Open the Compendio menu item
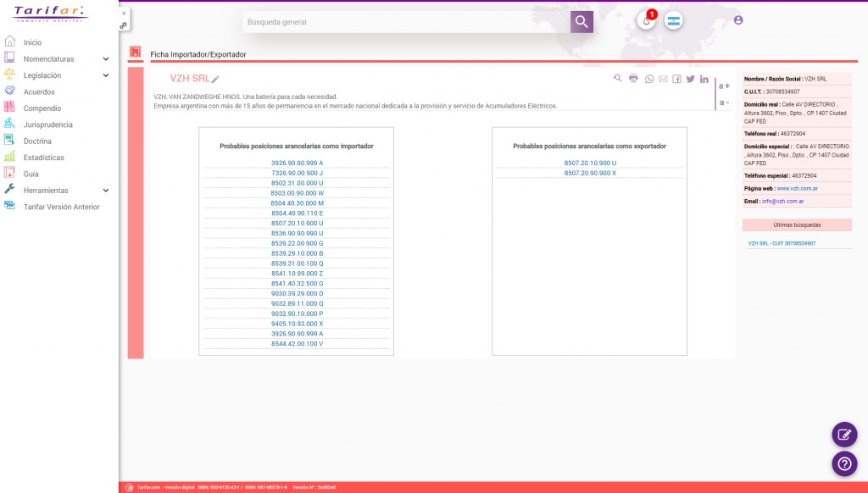The height and width of the screenshot is (493, 868). pos(42,108)
